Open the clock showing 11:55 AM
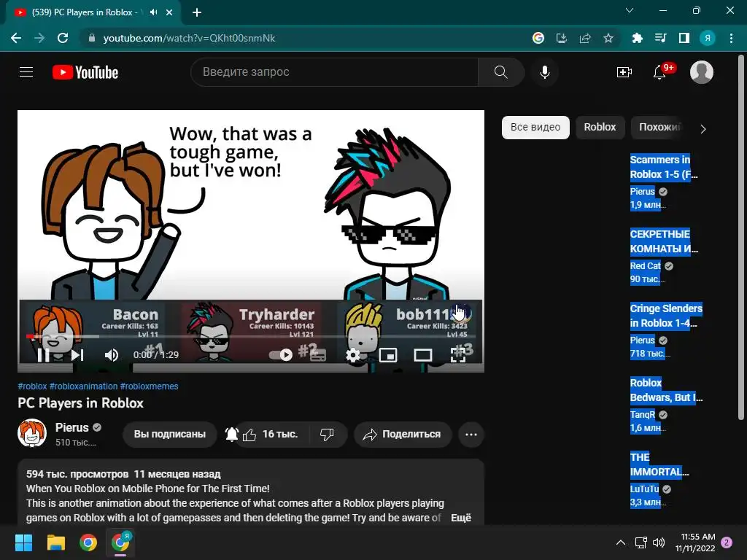The width and height of the screenshot is (747, 560). [695, 542]
